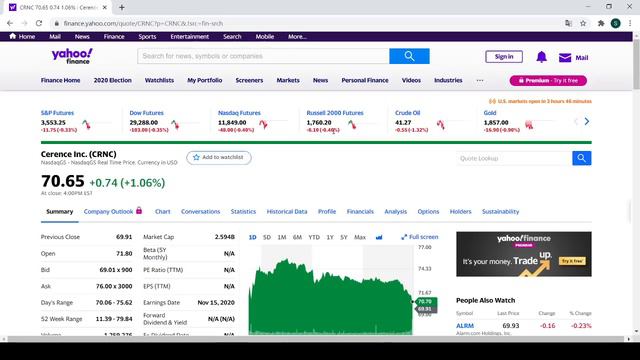Open the More... menu in top bar

tap(297, 36)
